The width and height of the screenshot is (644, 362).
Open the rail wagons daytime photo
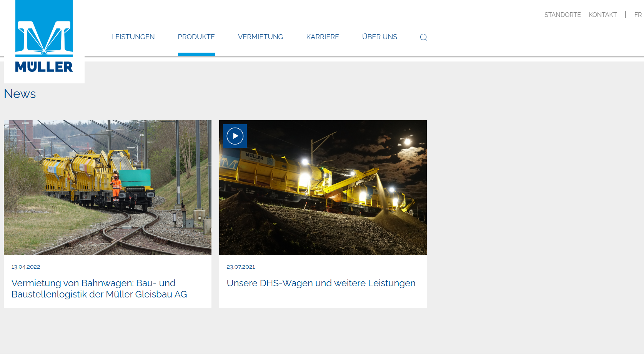(x=108, y=188)
